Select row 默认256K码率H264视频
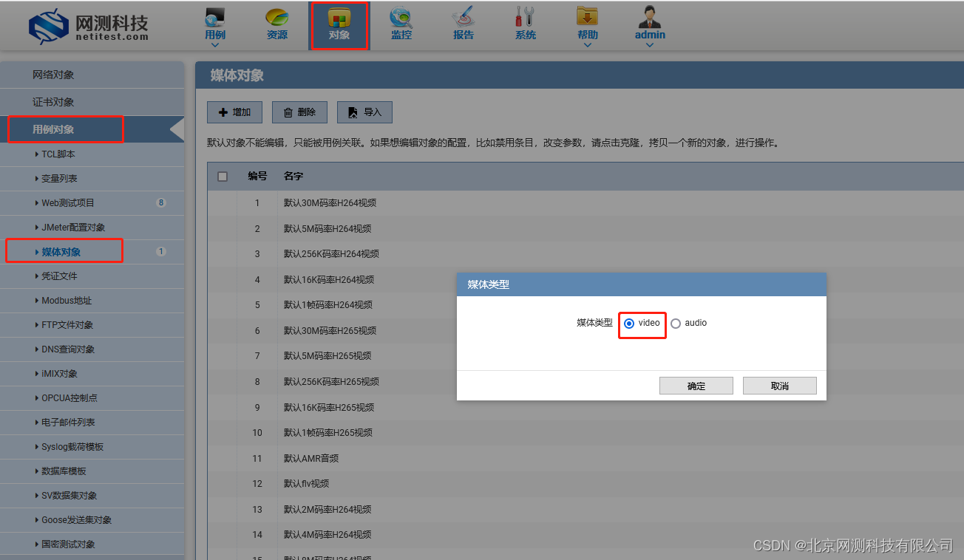Screen dimensions: 964x560 [x=585, y=254]
